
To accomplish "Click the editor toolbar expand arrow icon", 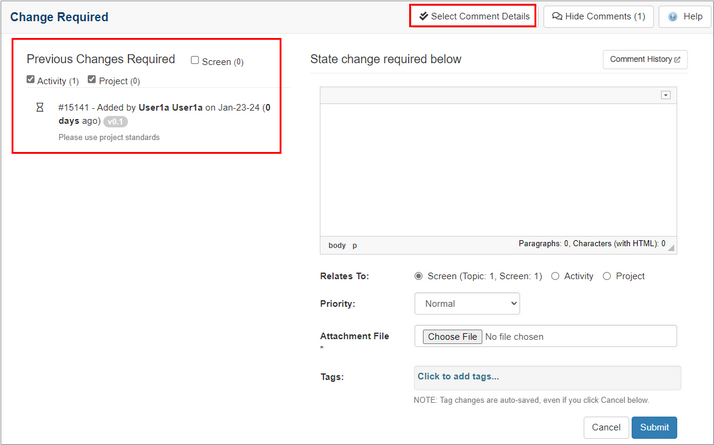I will (665, 95).
